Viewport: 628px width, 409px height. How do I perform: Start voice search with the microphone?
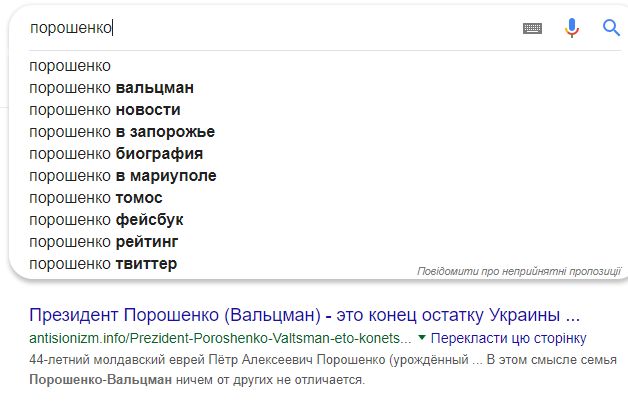[572, 28]
